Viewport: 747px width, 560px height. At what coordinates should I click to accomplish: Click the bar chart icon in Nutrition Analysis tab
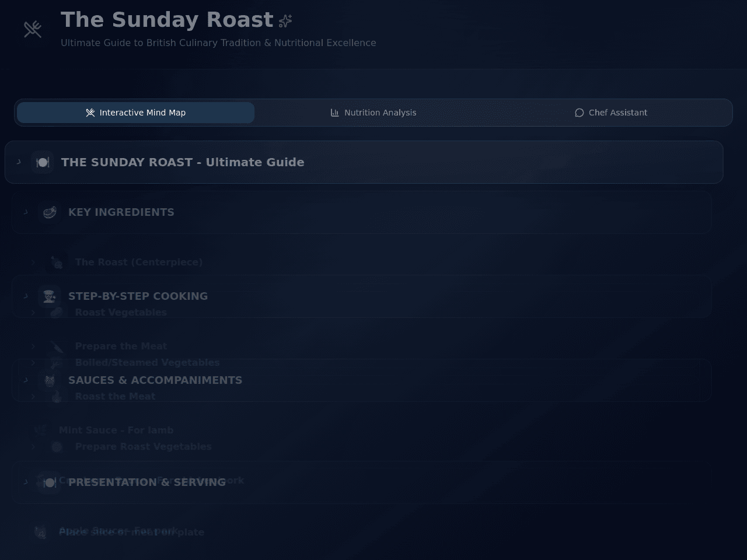pos(335,113)
